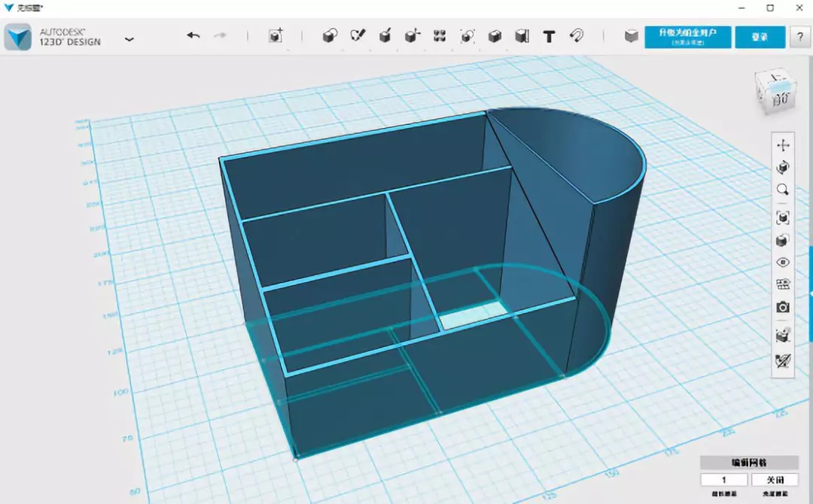813x504 pixels.
Task: Open the Primitives shapes menu
Action: [330, 36]
